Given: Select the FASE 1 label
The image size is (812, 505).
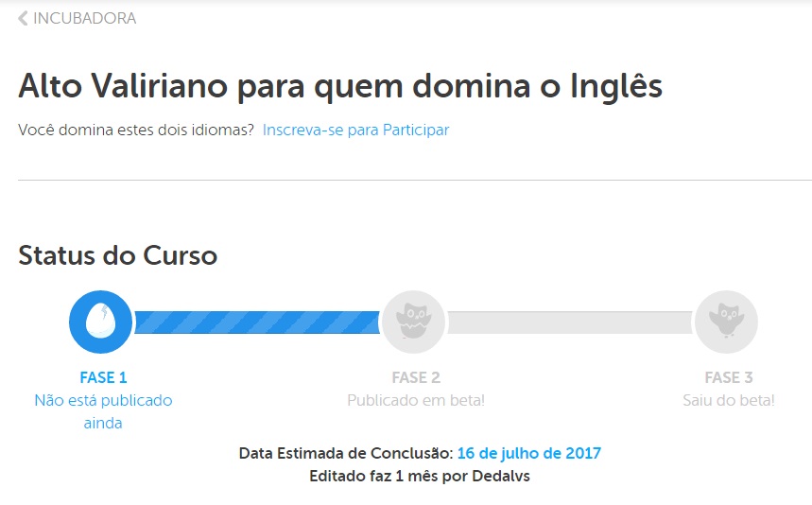Looking at the screenshot, I should point(103,377).
